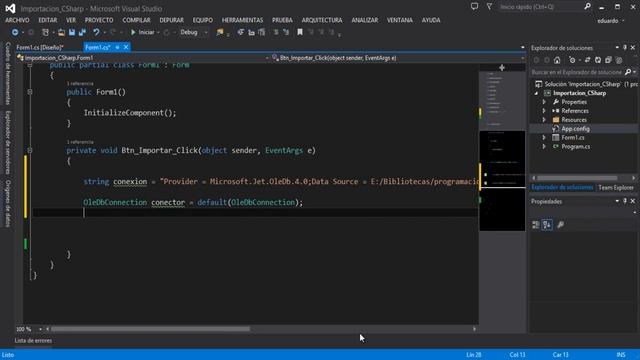Undo the last edit in toolbar

pos(96,32)
